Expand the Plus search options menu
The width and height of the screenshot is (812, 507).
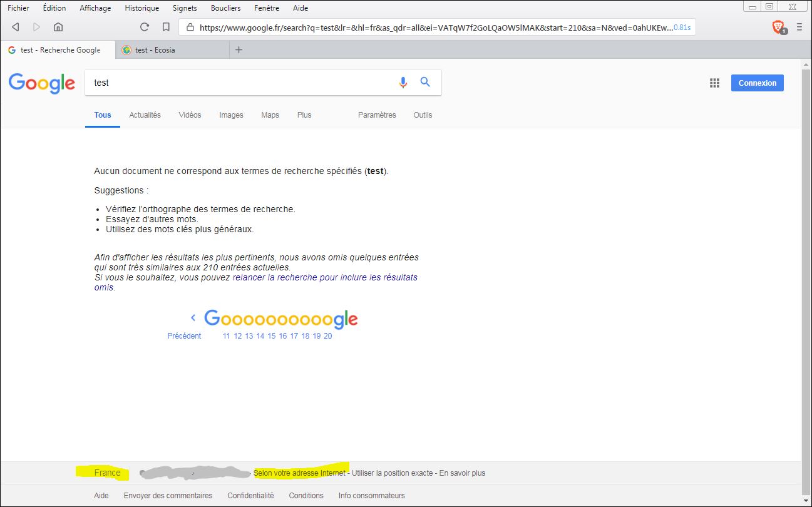point(304,115)
